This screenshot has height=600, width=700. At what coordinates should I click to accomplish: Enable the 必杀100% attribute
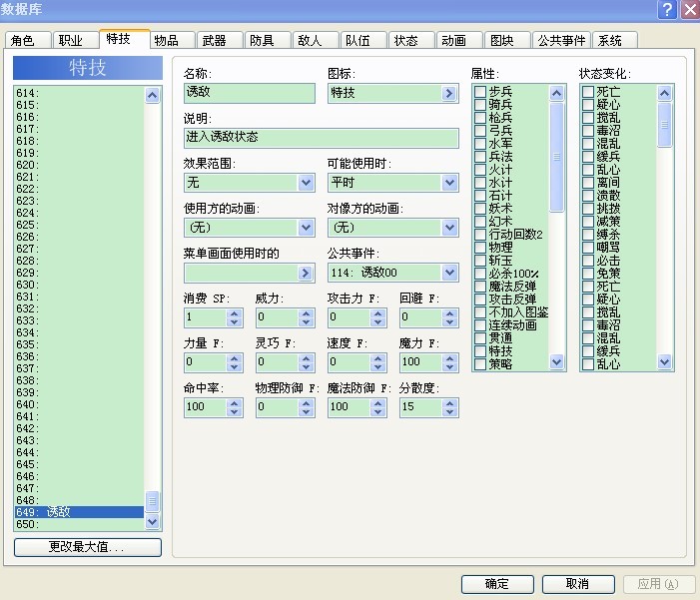click(480, 274)
